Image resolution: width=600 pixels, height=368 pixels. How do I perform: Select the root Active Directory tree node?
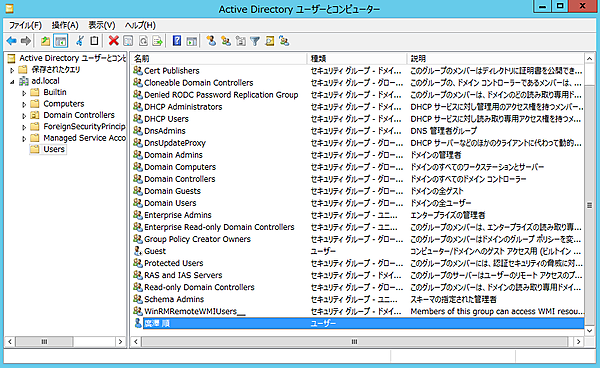(72, 58)
